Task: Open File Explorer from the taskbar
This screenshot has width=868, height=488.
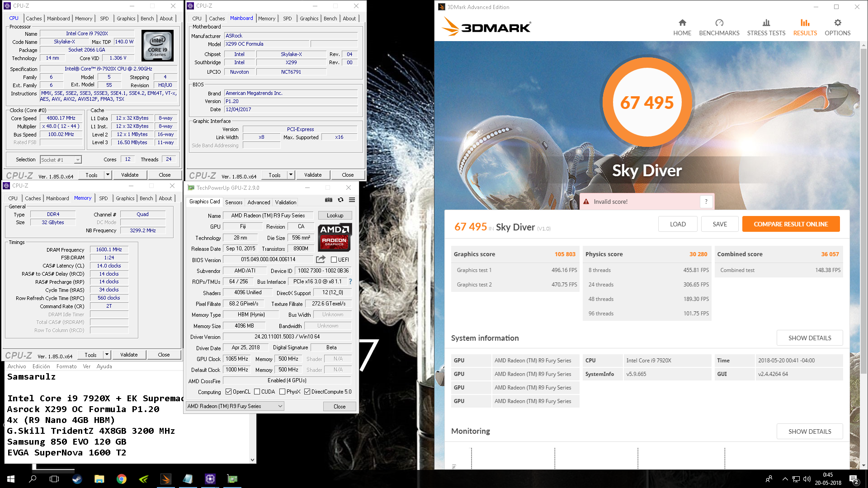Action: [x=99, y=479]
